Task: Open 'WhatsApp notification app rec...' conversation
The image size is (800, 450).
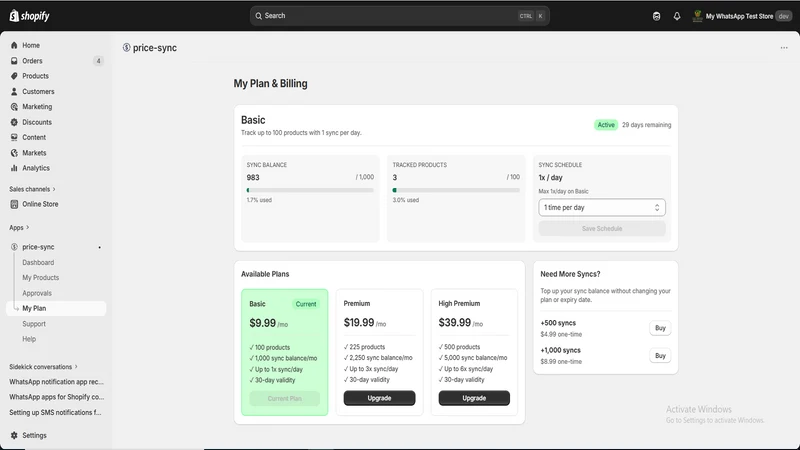Action: (x=56, y=382)
